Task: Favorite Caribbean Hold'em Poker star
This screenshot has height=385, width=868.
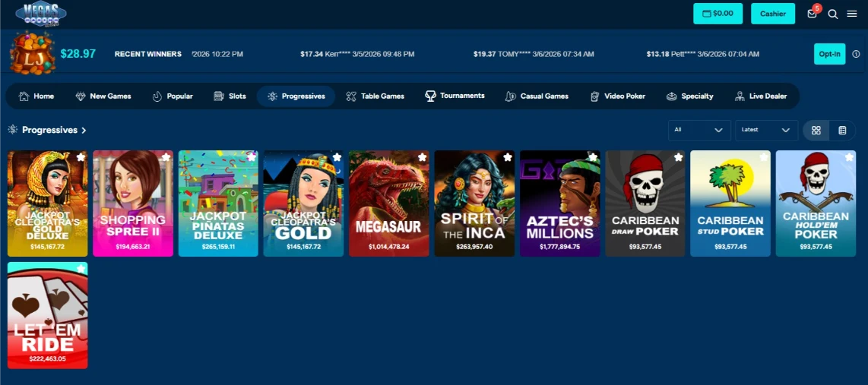Action: pos(849,158)
